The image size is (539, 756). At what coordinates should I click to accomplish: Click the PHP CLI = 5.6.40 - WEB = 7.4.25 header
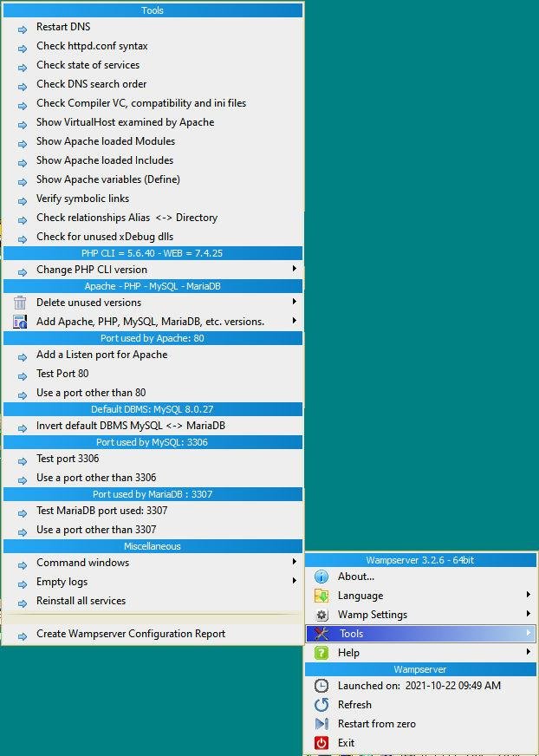pos(153,253)
